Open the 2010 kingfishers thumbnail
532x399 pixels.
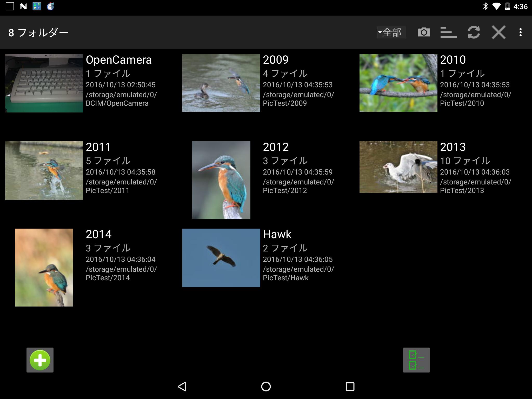[x=398, y=83]
